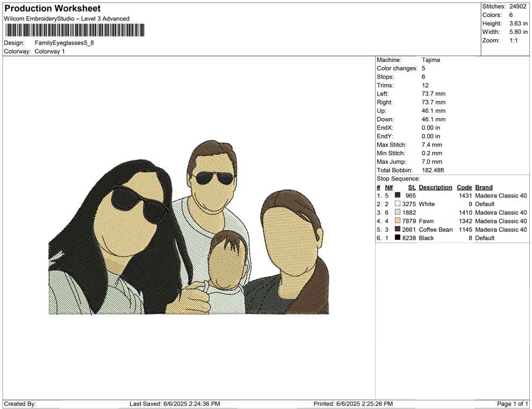Click the 'Last Saved: 6/6/2025 2:24:36 PM' footer
This screenshot has width=532, height=409.
(175, 404)
